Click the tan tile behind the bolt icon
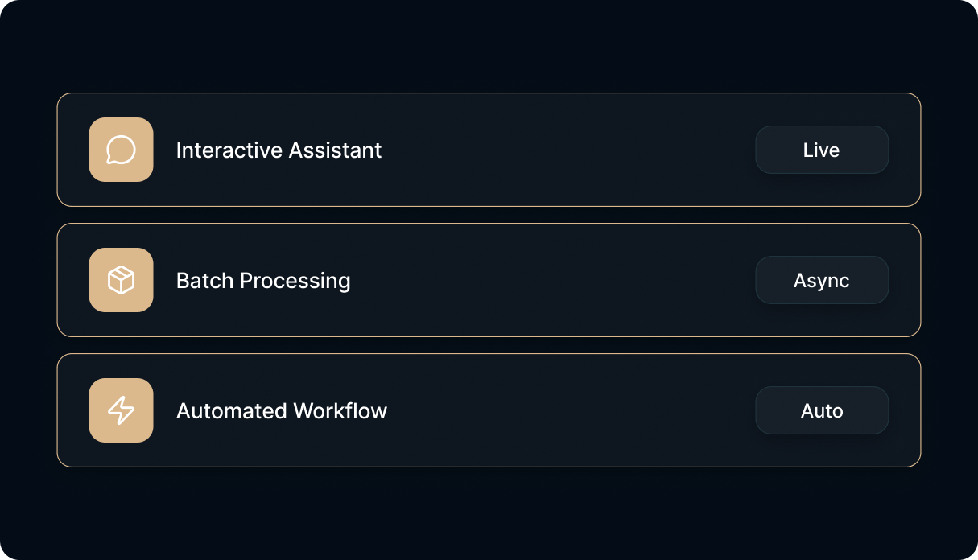Screen dimensions: 978x560 (x=121, y=410)
